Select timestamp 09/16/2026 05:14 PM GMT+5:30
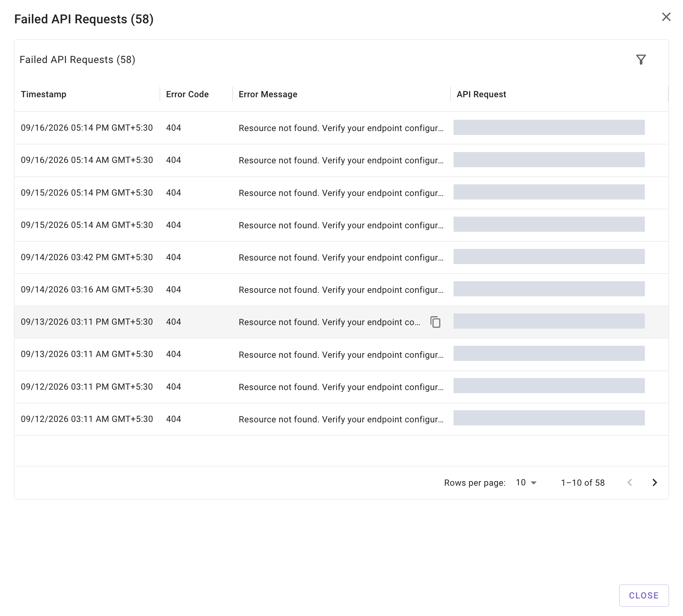 87,128
